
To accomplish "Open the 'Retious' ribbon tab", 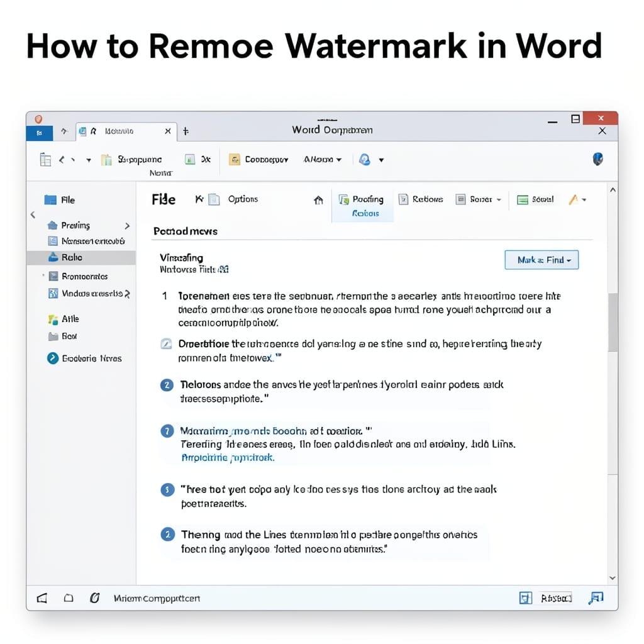I will pos(421,199).
